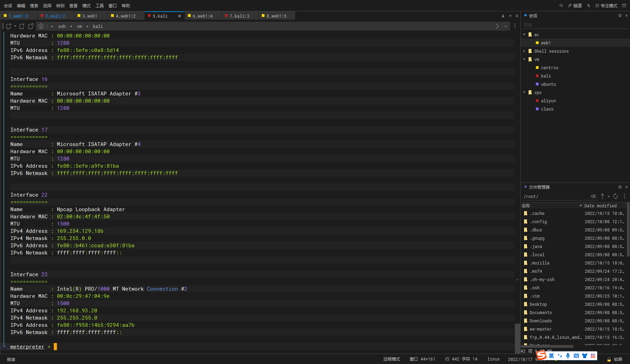This screenshot has height=364, width=630.
Task: Close the 文件管理器 panel
Action: click(627, 187)
